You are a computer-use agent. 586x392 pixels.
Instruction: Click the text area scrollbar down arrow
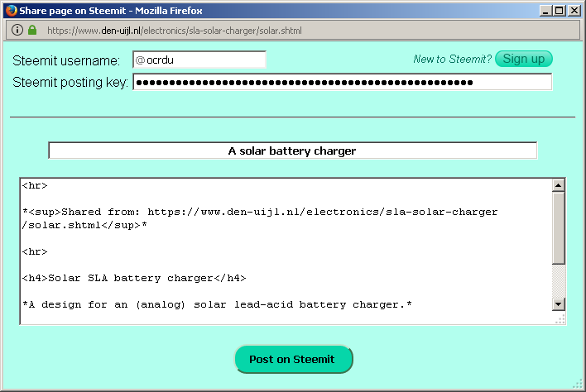point(559,304)
